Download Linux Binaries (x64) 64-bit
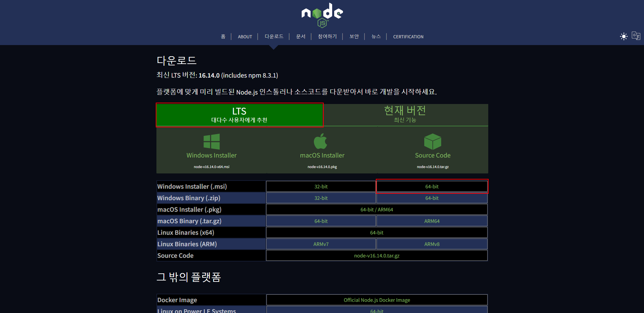 point(377,233)
